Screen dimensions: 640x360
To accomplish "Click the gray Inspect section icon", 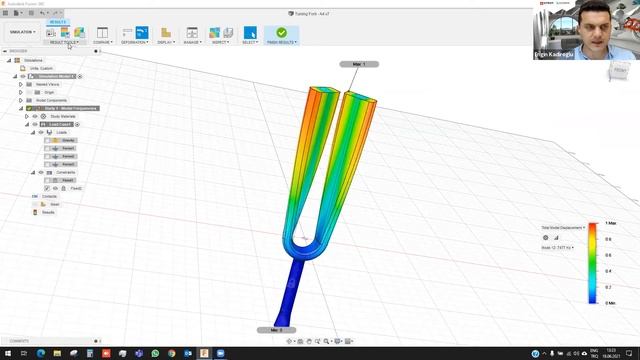I will (x=228, y=33).
